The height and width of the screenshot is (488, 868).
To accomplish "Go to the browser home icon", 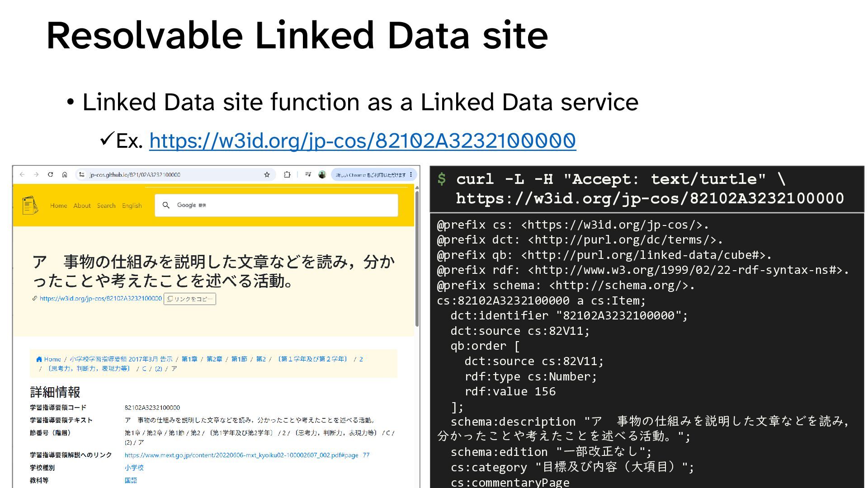I will [65, 174].
